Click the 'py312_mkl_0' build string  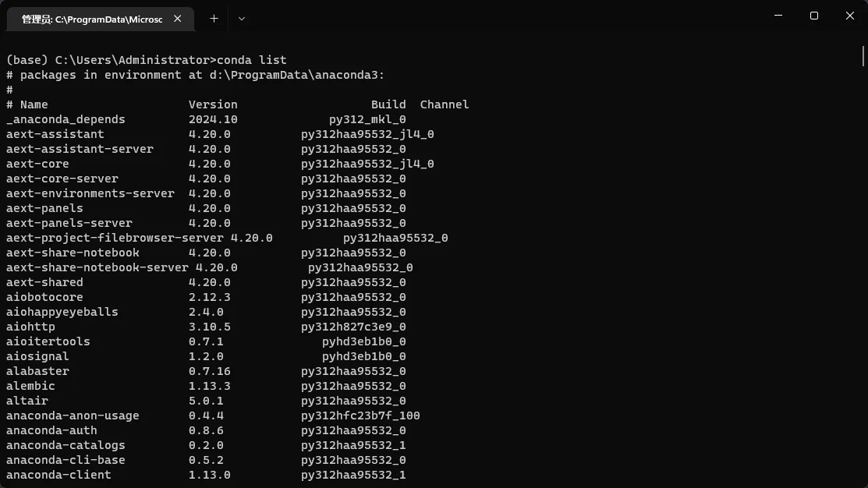tap(367, 119)
